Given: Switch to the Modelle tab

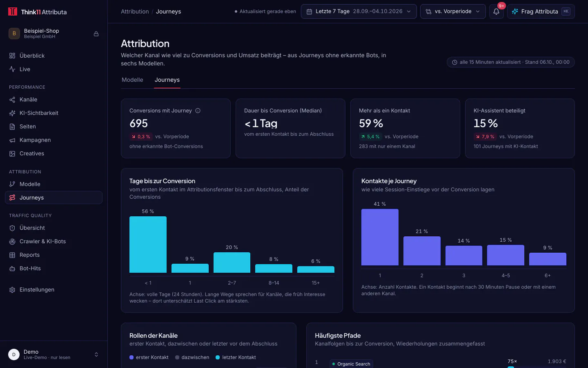Looking at the screenshot, I should click(132, 80).
